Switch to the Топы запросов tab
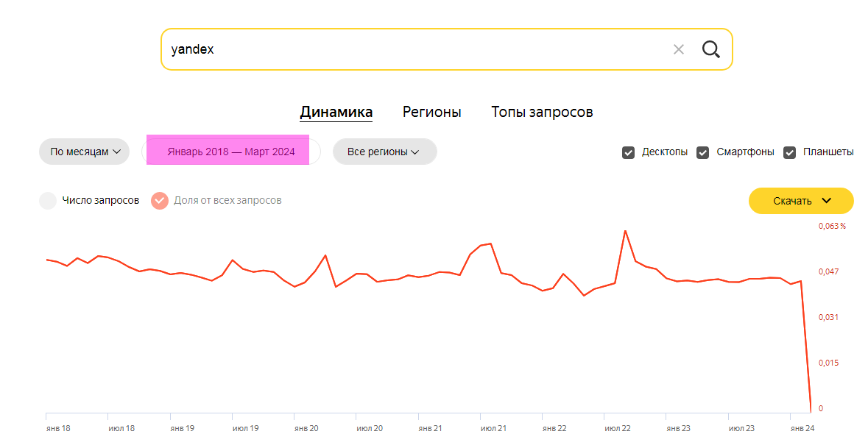This screenshot has height=448, width=868. (x=542, y=113)
